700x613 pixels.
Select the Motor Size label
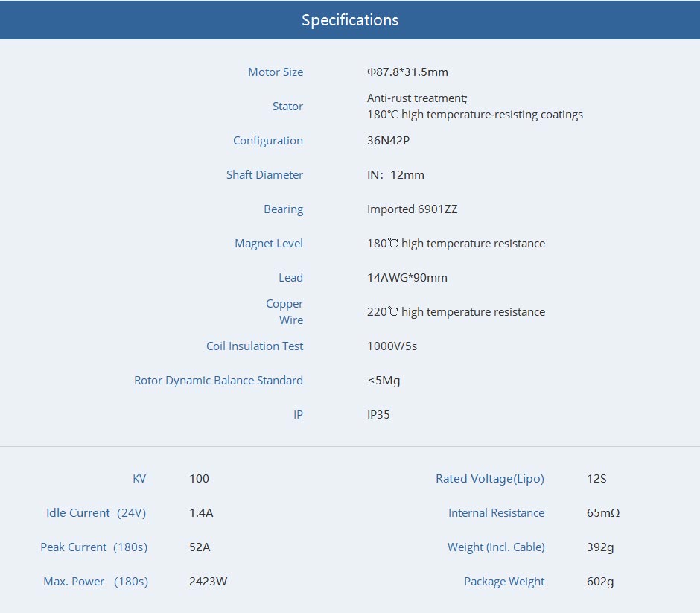(x=276, y=72)
